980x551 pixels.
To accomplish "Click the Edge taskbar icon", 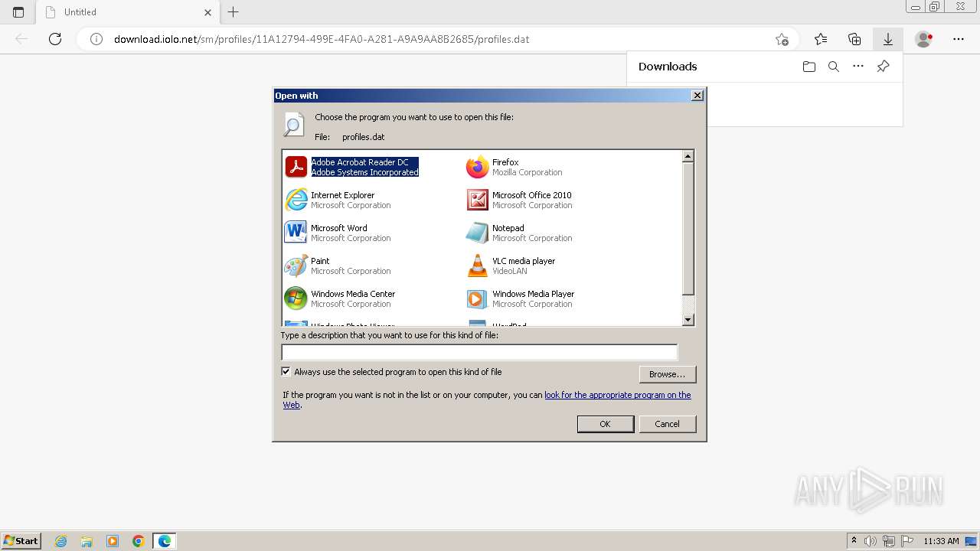I will pos(165,541).
